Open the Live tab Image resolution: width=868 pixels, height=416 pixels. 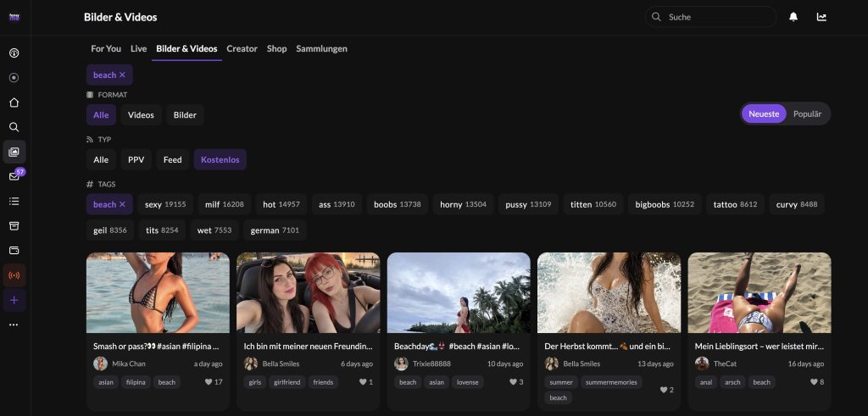138,48
